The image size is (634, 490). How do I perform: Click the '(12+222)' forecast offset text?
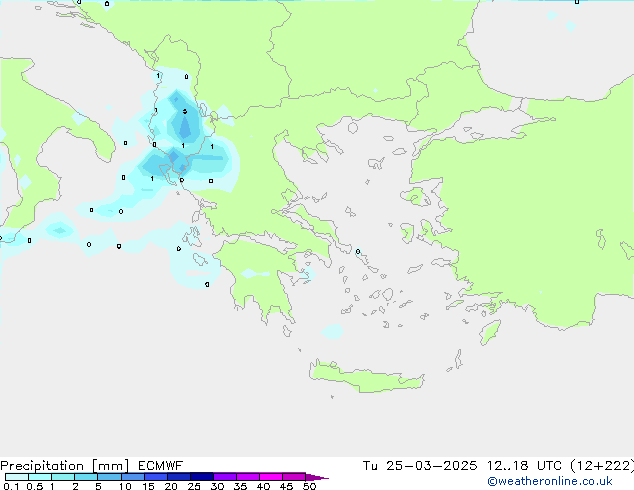tap(602, 466)
